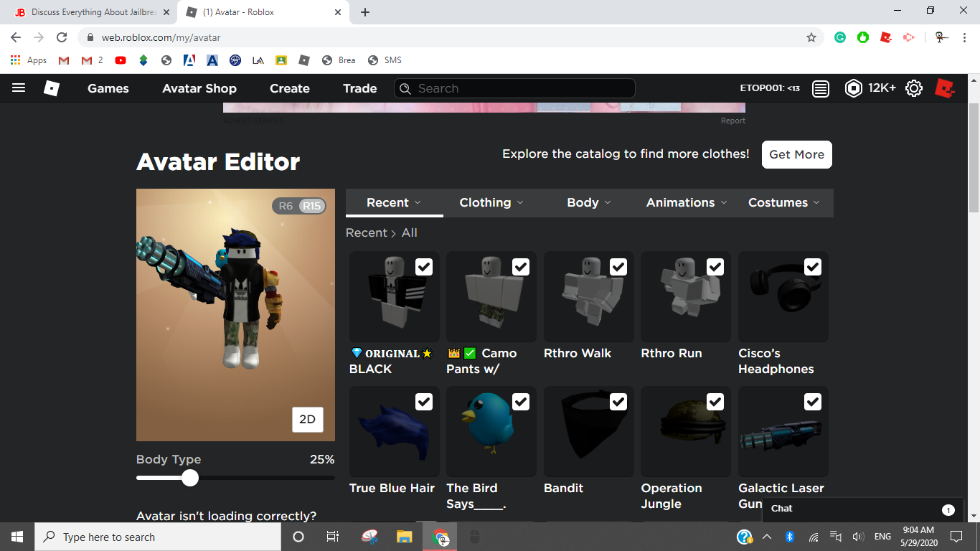Click the red Roblox icon after the gear

[945, 88]
